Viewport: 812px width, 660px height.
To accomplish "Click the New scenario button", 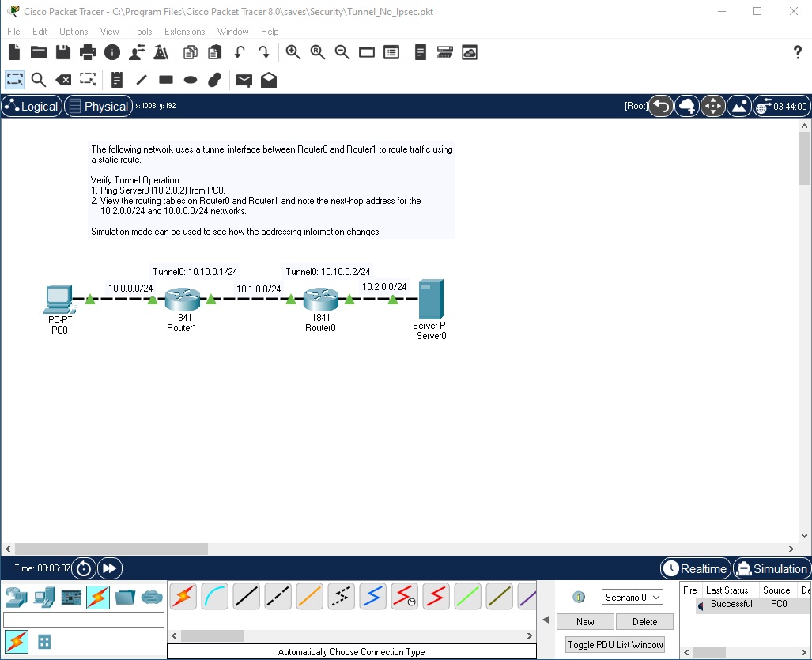I will [x=585, y=622].
